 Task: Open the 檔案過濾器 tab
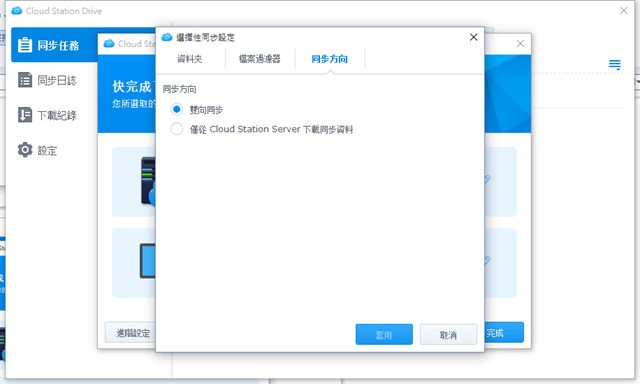coord(260,59)
